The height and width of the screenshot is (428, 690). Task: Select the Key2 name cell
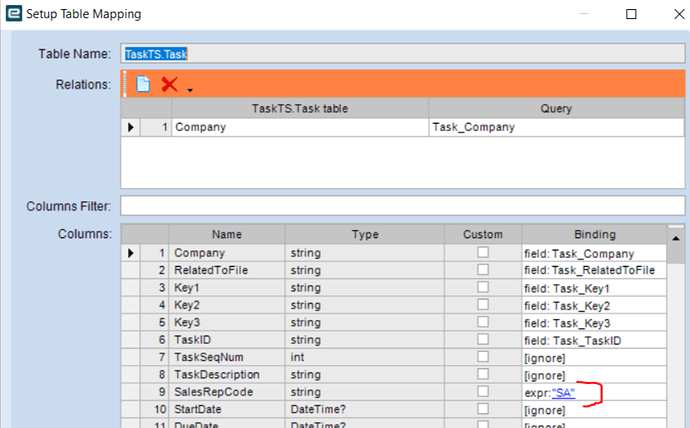point(227,305)
